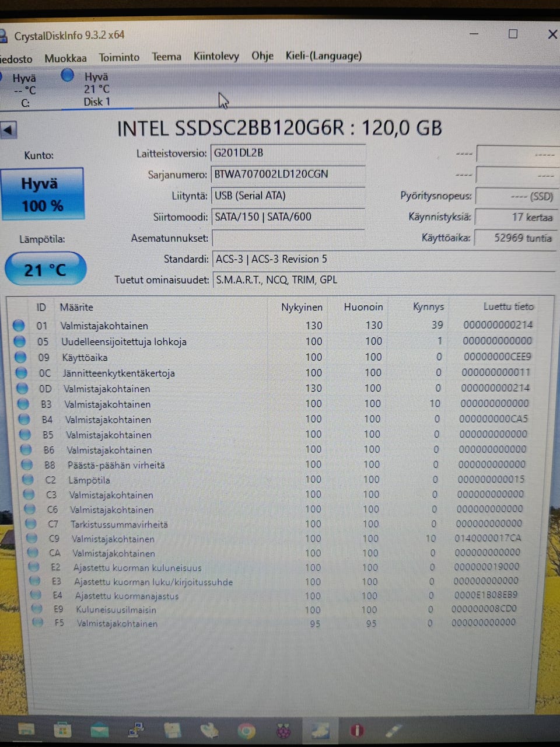Viewport: 560px width, 747px height.
Task: Click the Käynnistyksiä 17 kertaa value
Action: (515, 217)
